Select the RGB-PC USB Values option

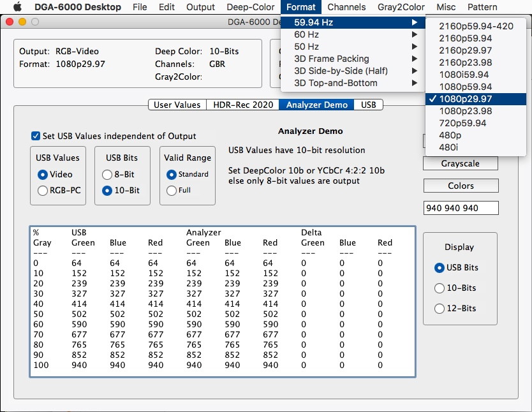tap(43, 190)
